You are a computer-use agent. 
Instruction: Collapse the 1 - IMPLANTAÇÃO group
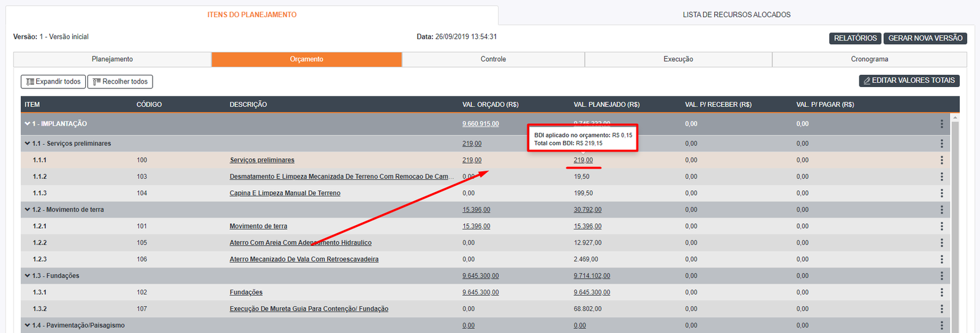[x=28, y=124]
